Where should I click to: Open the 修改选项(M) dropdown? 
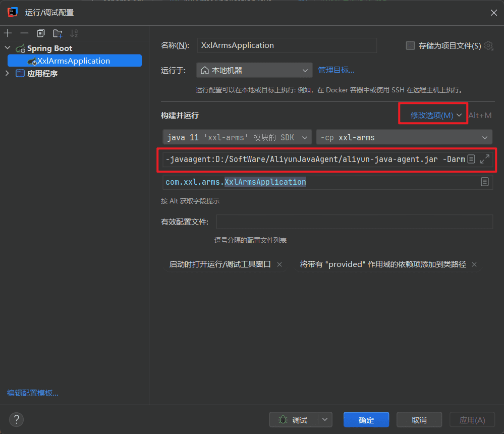tap(436, 115)
